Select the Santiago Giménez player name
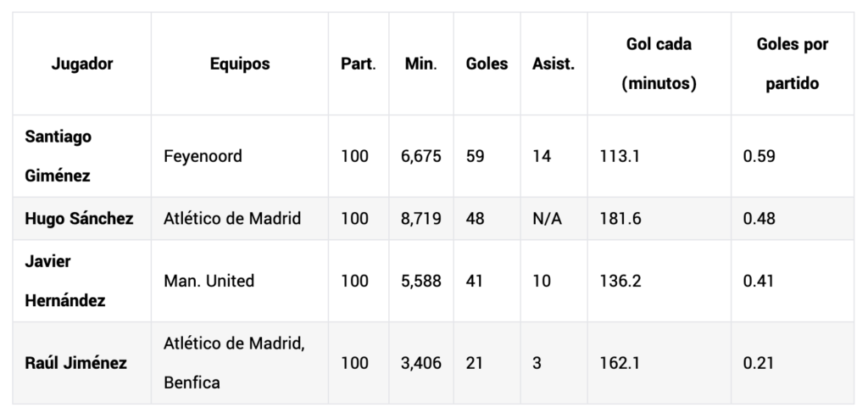The height and width of the screenshot is (419, 868). [58, 156]
